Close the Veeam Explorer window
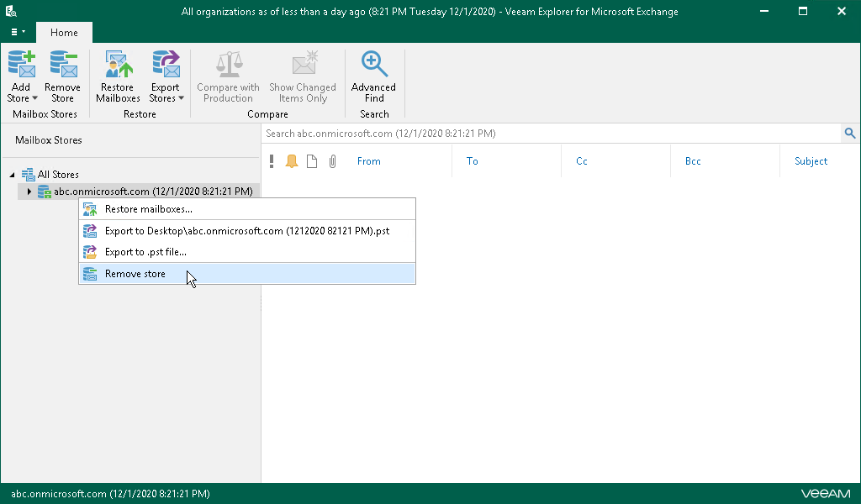Image resolution: width=861 pixels, height=504 pixels. coord(841,11)
